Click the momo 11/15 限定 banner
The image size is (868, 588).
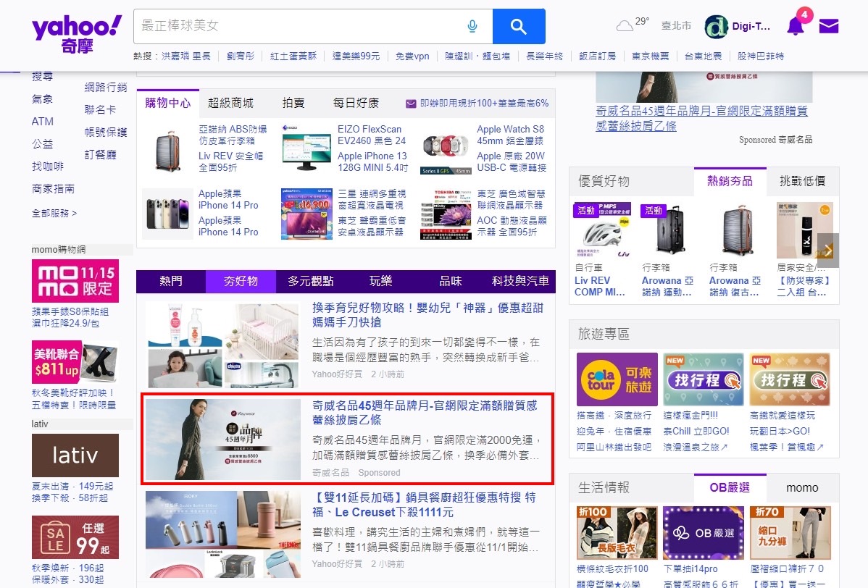point(75,280)
